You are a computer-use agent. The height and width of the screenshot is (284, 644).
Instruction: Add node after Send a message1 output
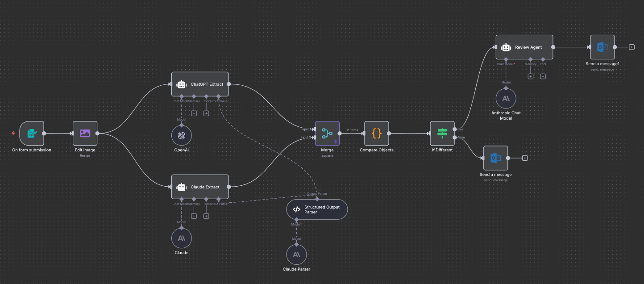coord(632,47)
